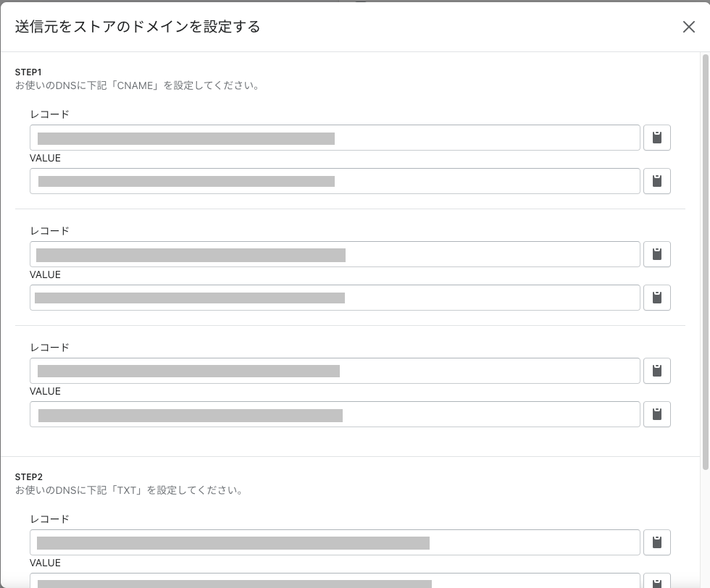Screen dimensions: 710x588
Task: Copy the third CNAME record name
Action: tap(656, 371)
